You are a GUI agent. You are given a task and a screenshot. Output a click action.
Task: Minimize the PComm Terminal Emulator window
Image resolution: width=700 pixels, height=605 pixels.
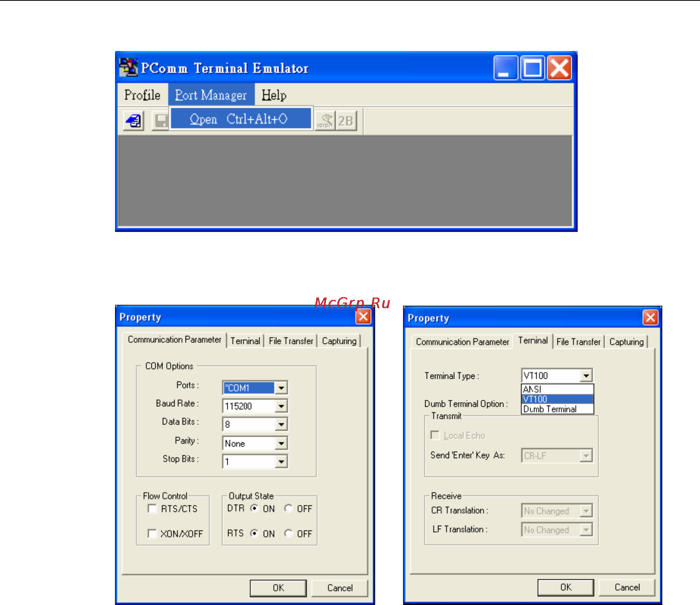[506, 68]
